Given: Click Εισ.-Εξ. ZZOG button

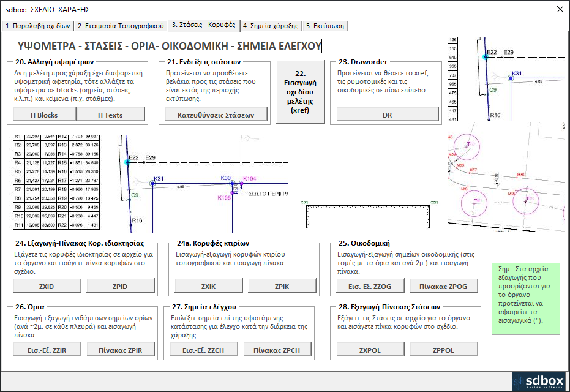Looking at the screenshot, I should click(x=370, y=287).
